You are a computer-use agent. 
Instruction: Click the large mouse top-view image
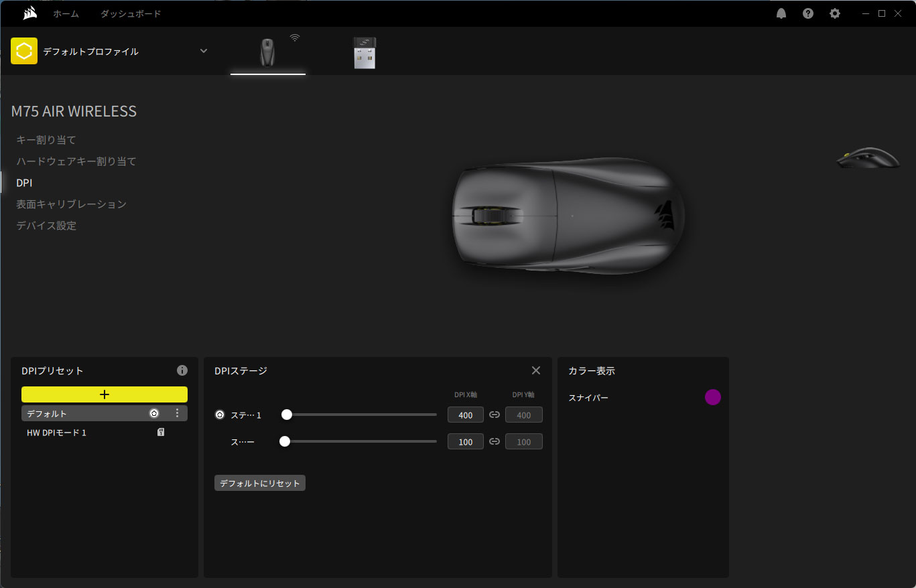click(568, 217)
